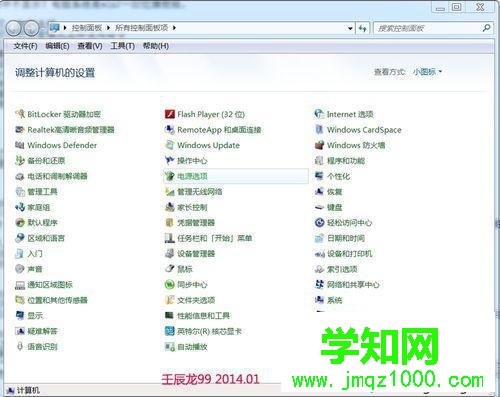Open the 语音识别 link

[x=42, y=347]
